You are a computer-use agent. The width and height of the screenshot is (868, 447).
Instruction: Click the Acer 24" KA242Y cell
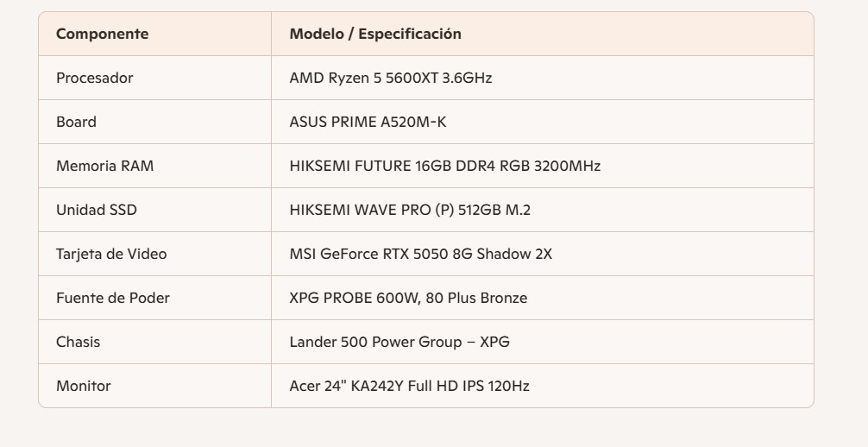click(x=409, y=387)
